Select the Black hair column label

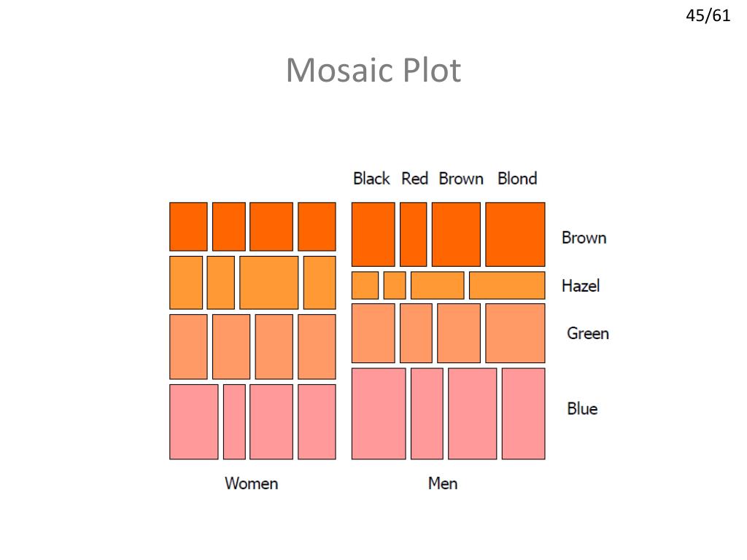[371, 179]
